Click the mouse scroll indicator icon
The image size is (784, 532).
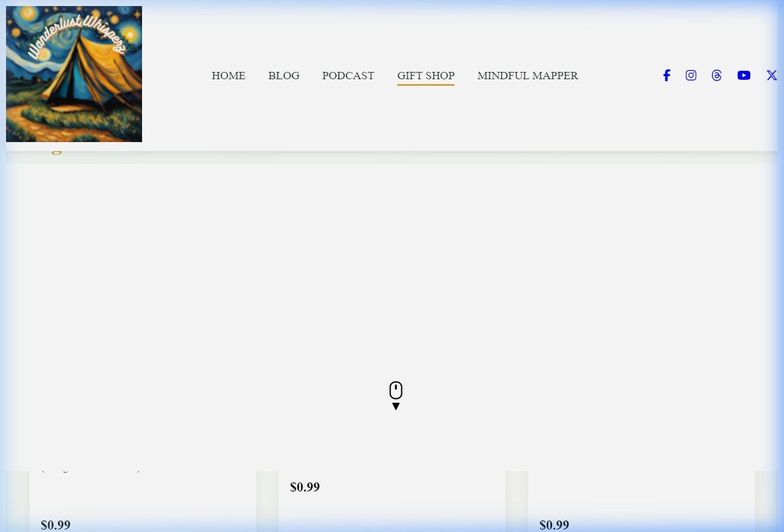[396, 390]
